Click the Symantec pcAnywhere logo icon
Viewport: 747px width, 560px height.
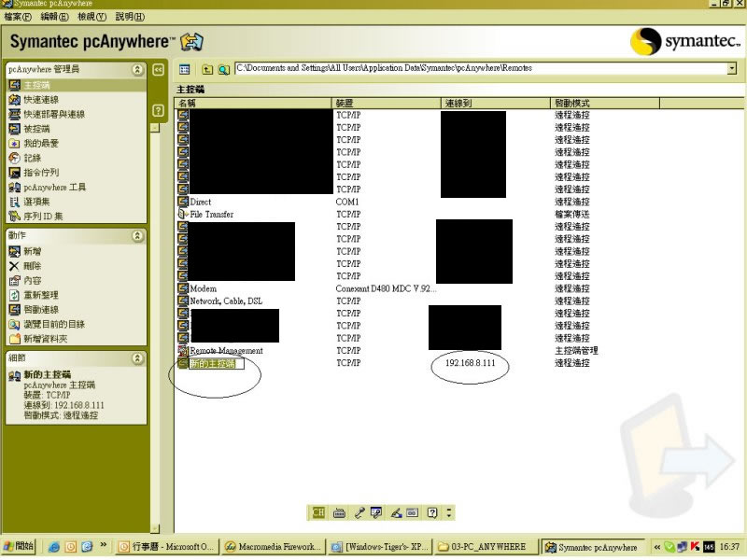(x=191, y=42)
